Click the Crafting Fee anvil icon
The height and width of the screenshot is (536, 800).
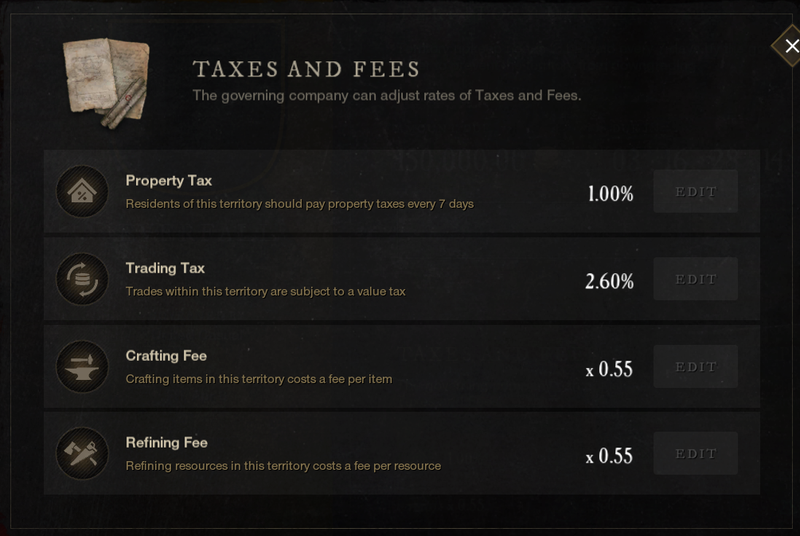click(x=82, y=366)
